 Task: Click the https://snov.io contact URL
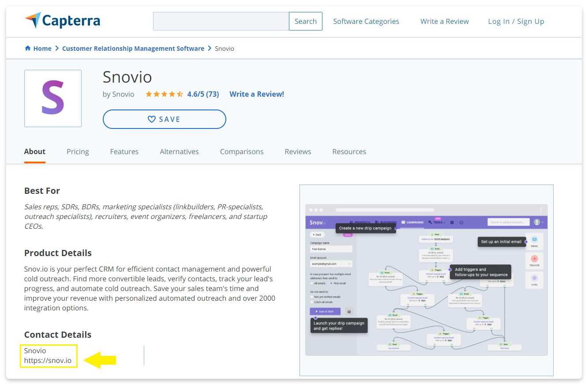[x=48, y=361]
